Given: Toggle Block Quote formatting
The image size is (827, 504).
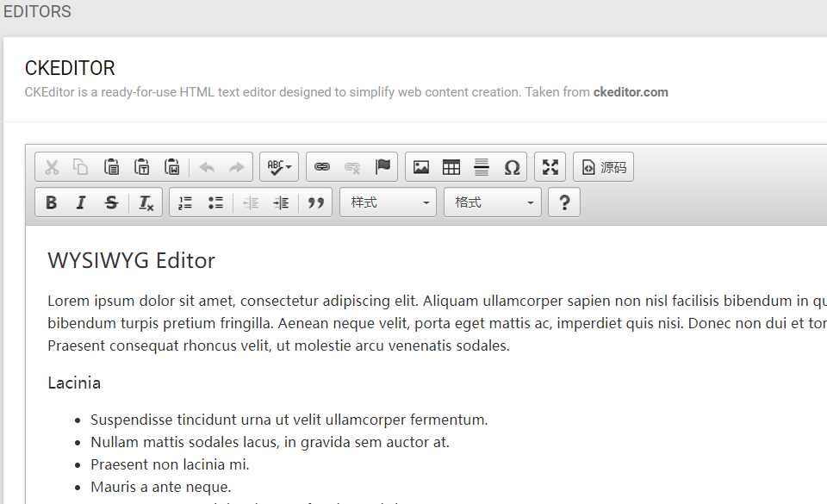Looking at the screenshot, I should pos(315,202).
